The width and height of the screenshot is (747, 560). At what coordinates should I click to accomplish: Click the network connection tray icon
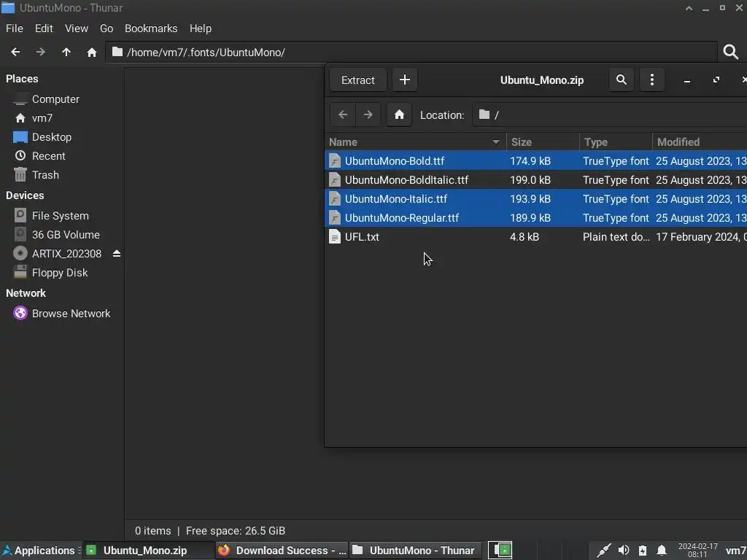603,551
